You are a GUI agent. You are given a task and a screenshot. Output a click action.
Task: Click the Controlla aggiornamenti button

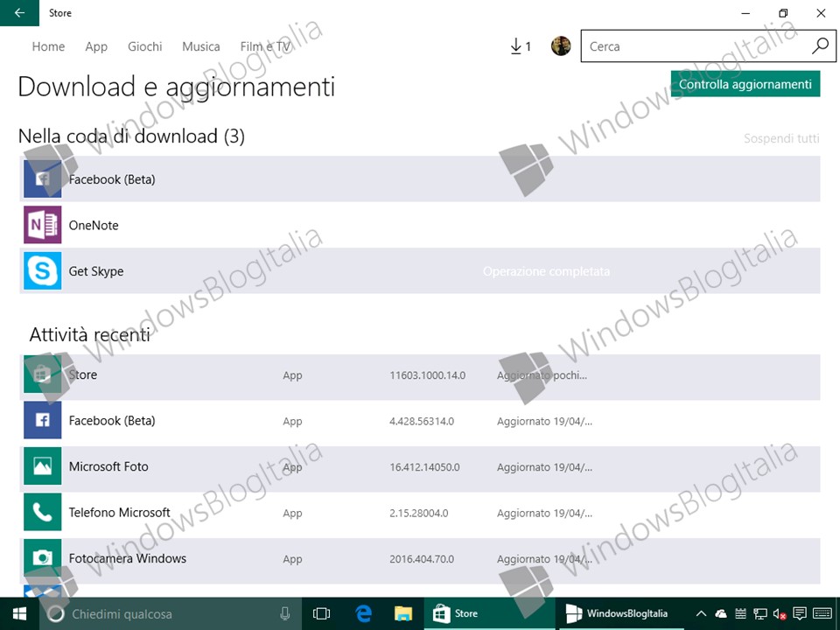(x=745, y=84)
